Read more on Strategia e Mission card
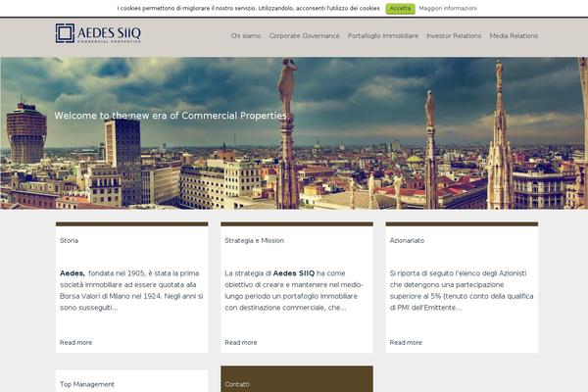Image resolution: width=588 pixels, height=392 pixels. pos(241,342)
